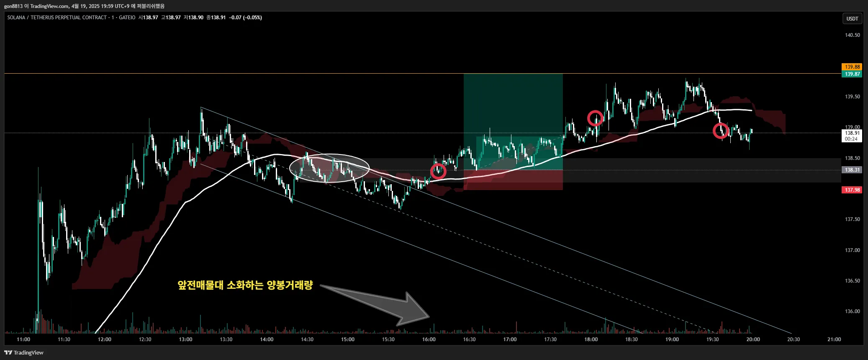Click the 139.00 price scale value

click(x=852, y=127)
